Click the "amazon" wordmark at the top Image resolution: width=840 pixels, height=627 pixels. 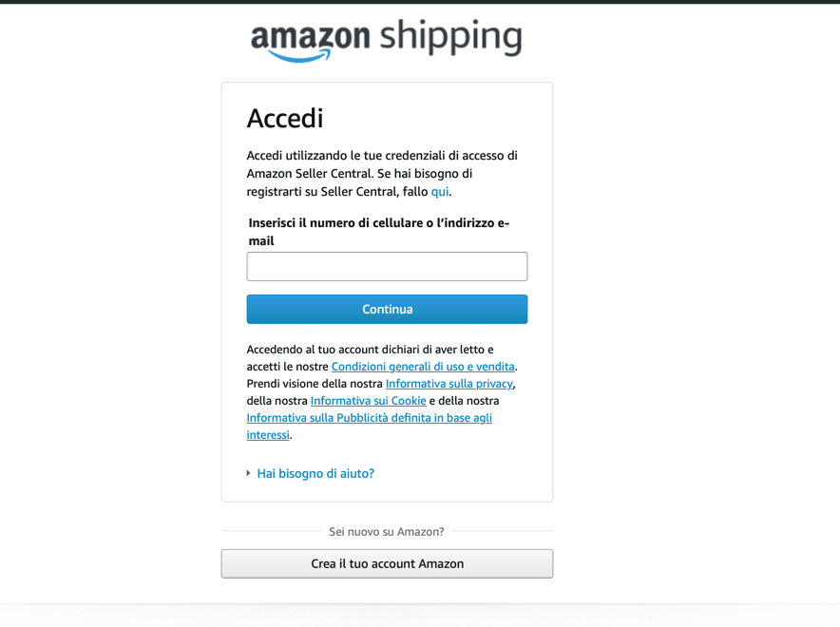311,36
